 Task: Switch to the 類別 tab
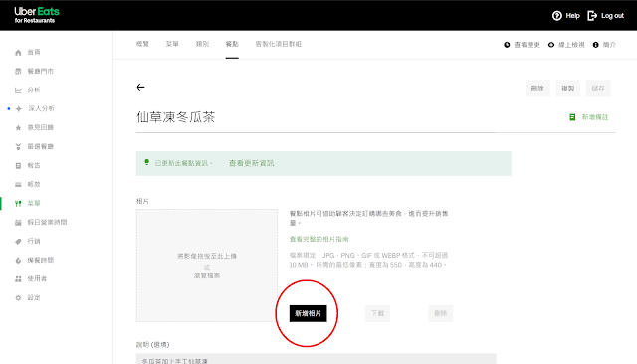pos(202,44)
